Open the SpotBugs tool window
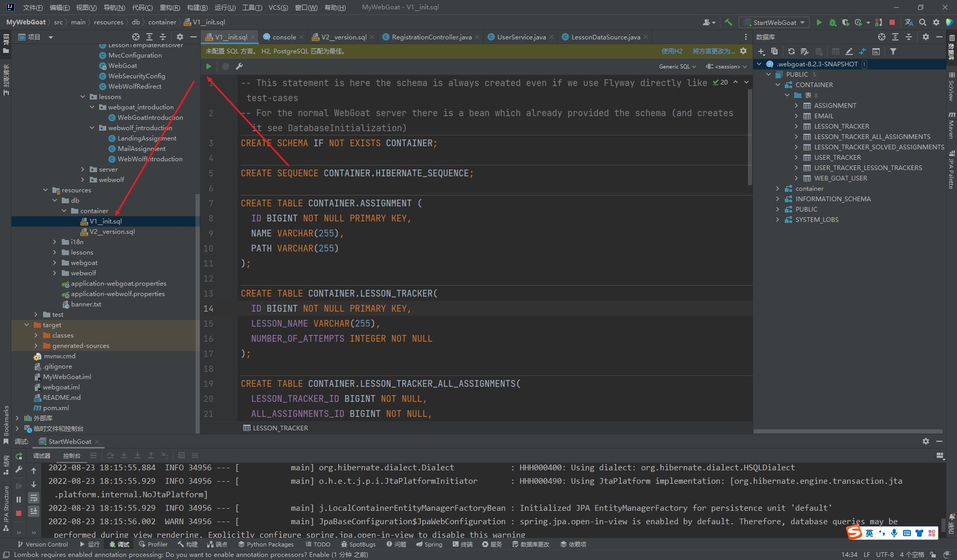The height and width of the screenshot is (560, 957). click(358, 544)
